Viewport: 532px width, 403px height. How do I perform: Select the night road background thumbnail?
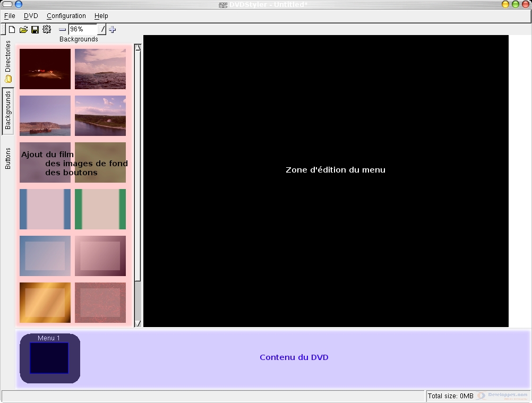[45, 69]
